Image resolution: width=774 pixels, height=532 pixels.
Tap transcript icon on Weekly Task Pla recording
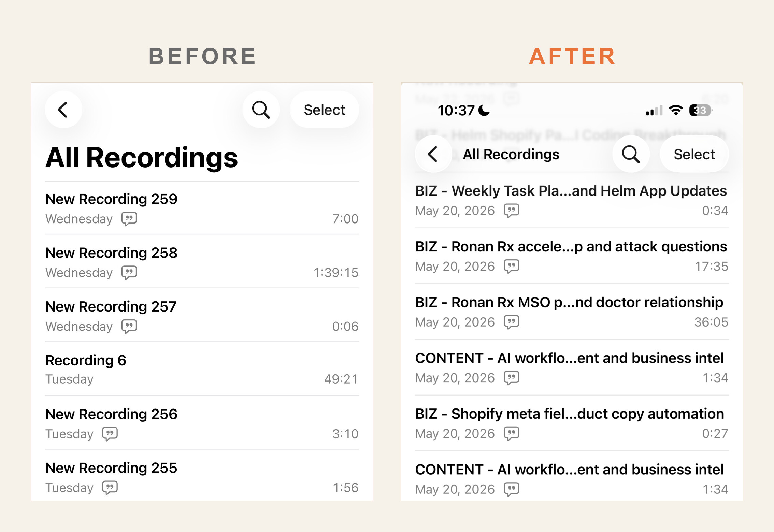click(x=512, y=211)
